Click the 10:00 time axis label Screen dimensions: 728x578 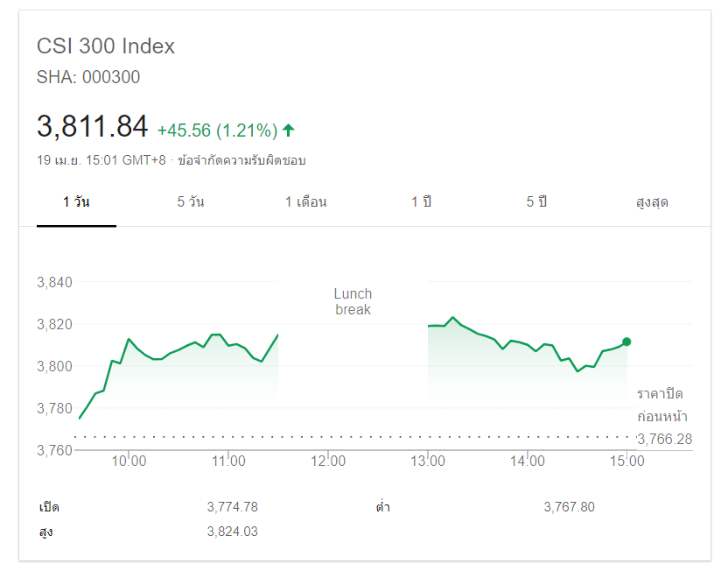point(129,462)
